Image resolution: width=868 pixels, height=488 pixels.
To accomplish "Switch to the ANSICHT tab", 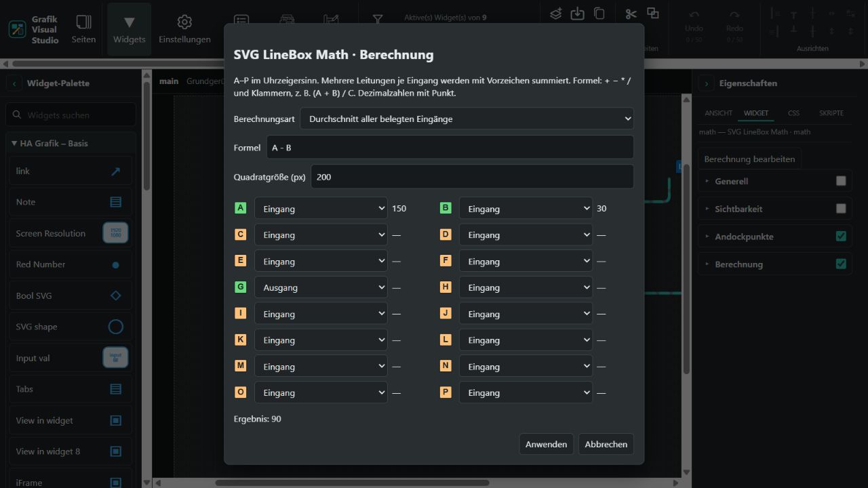I will [x=718, y=113].
